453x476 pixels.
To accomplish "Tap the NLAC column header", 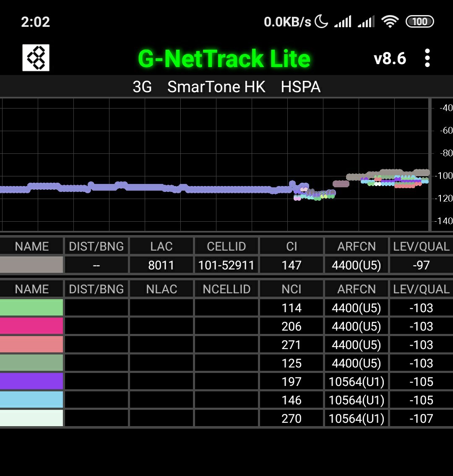I will (161, 289).
